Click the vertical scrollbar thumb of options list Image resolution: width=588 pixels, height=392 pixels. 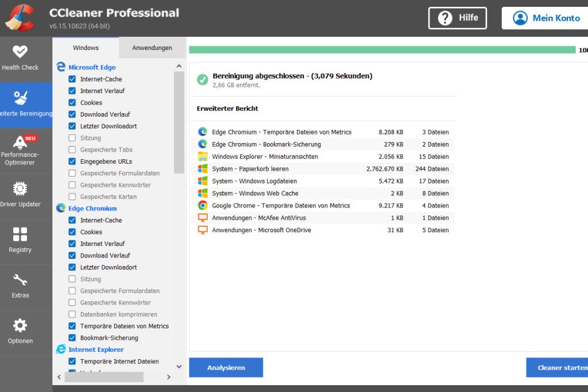(179, 122)
